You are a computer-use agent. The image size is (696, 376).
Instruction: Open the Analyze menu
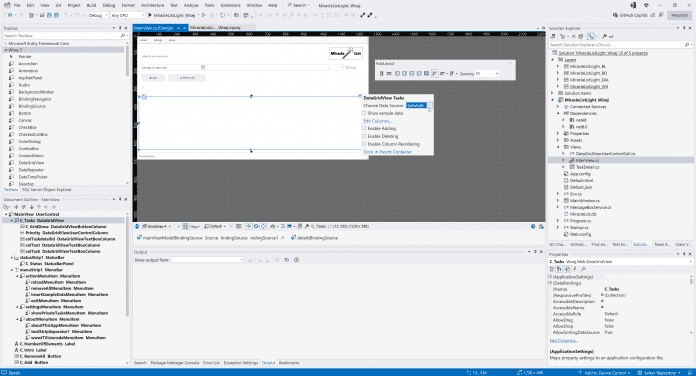191,5
